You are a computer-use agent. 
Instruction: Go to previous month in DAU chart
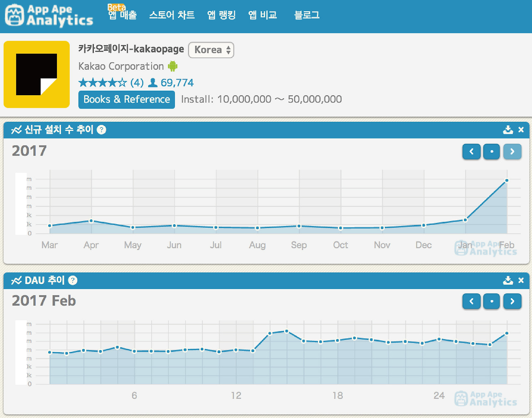471,301
